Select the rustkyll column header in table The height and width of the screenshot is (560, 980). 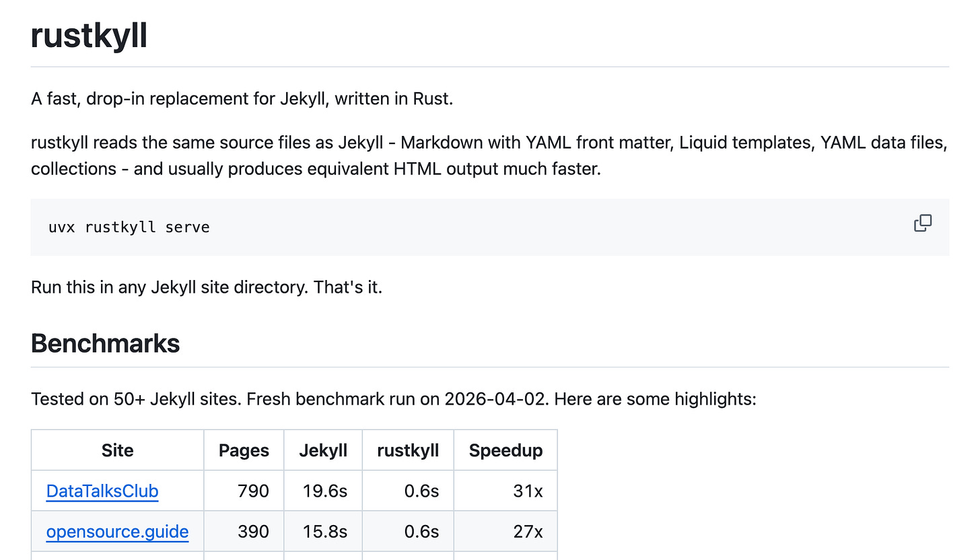coord(408,450)
